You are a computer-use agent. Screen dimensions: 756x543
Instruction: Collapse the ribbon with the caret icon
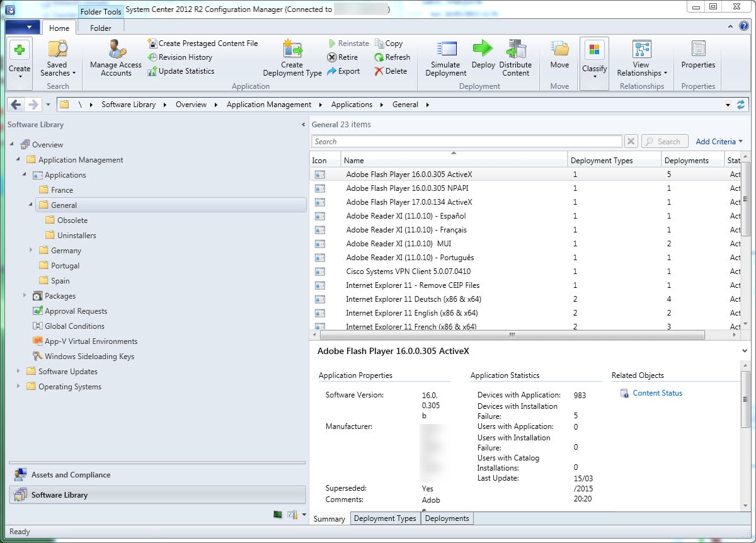pyautogui.click(x=731, y=26)
